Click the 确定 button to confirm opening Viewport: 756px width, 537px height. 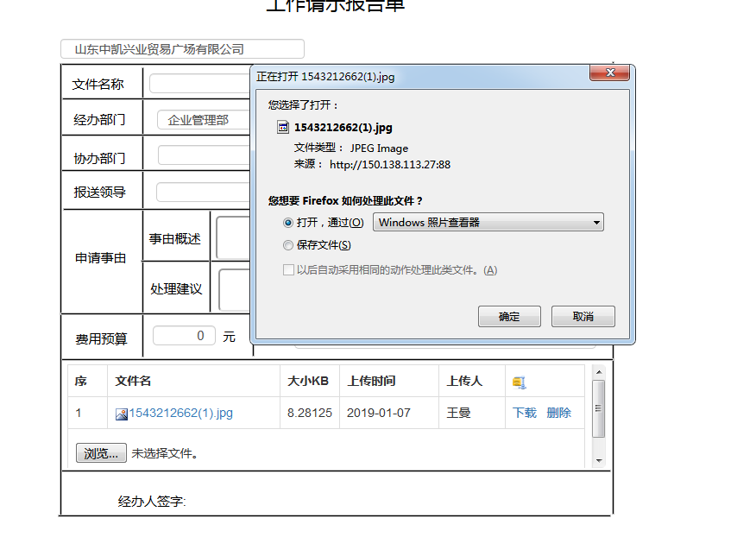click(508, 316)
